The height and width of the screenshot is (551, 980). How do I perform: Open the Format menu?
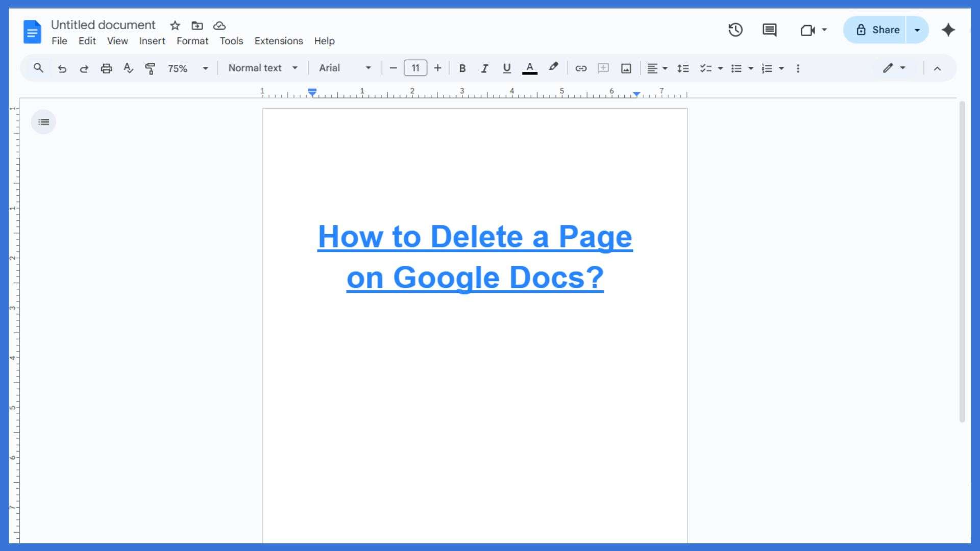coord(192,41)
